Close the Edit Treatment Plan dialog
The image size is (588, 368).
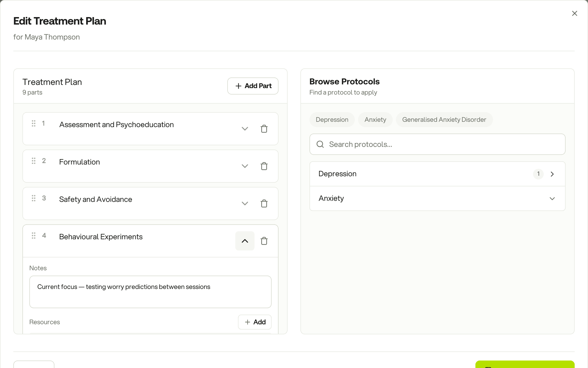[x=574, y=13]
